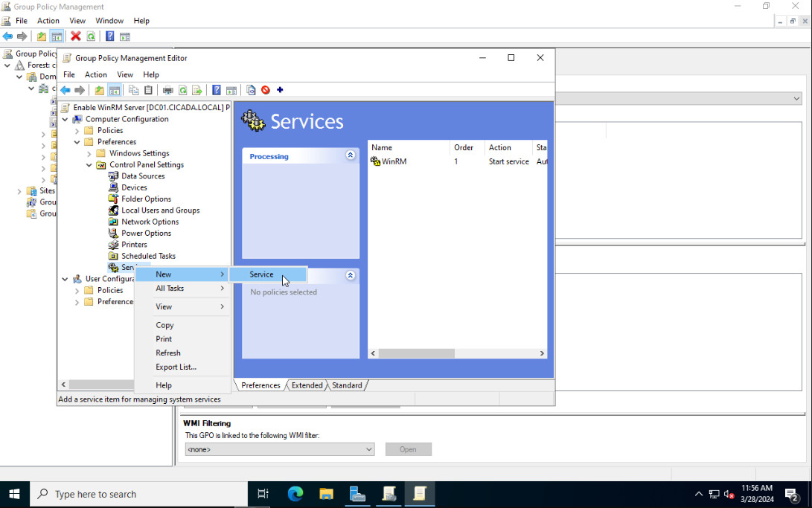Screen dimensions: 812x508
Task: Collapse the Preferences node under Computer Configuration
Action: click(x=77, y=142)
